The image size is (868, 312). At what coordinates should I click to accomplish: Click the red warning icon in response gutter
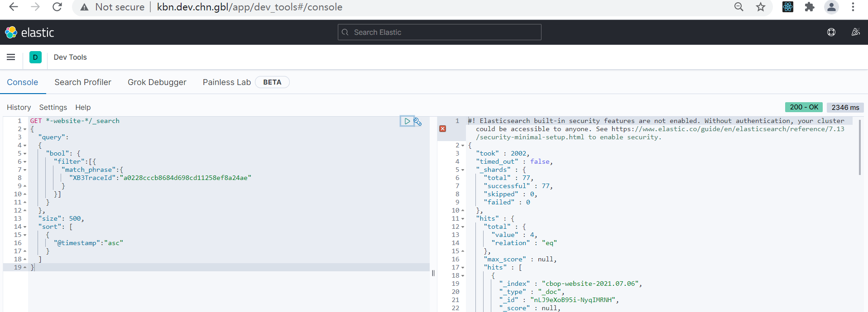pyautogui.click(x=443, y=129)
